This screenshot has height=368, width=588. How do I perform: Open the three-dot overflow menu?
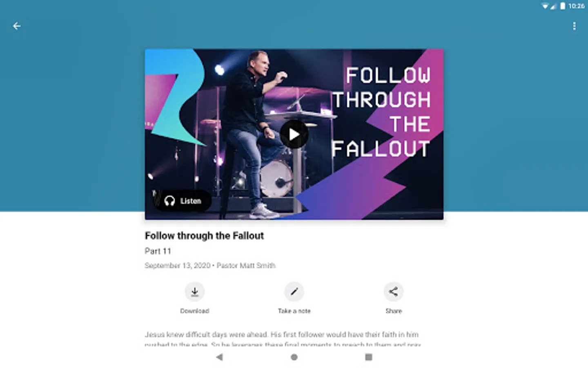(574, 26)
